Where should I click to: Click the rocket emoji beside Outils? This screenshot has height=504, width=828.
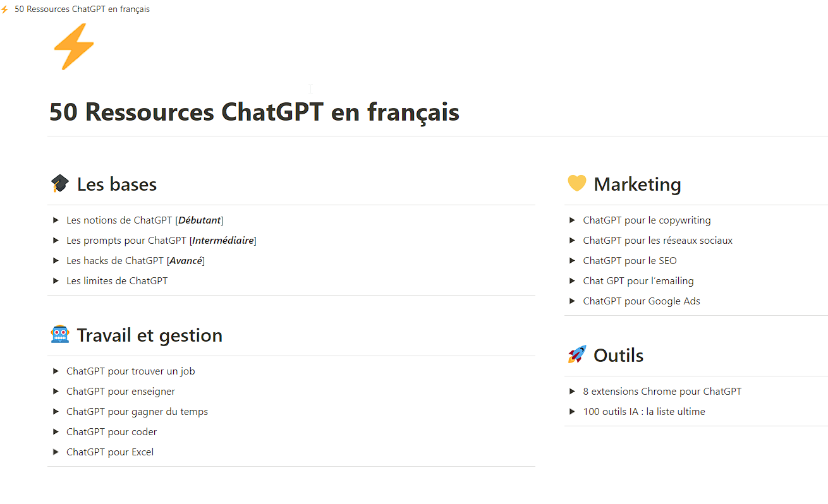[x=576, y=355]
